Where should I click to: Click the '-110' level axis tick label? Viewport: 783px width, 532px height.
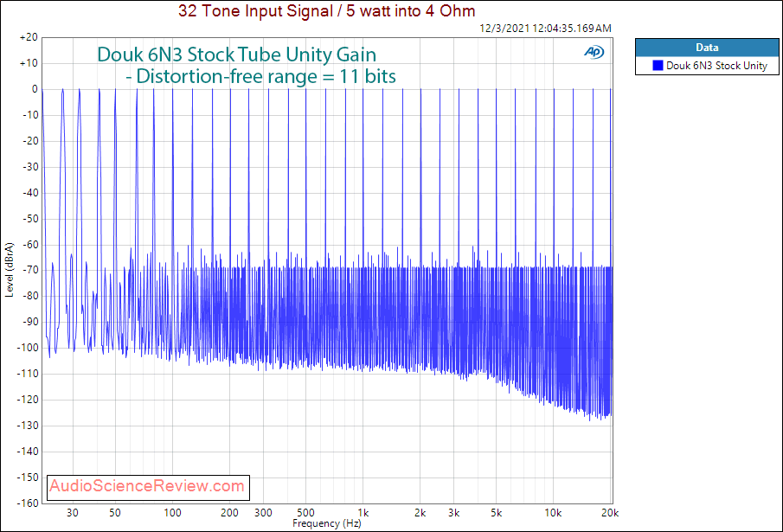point(28,374)
